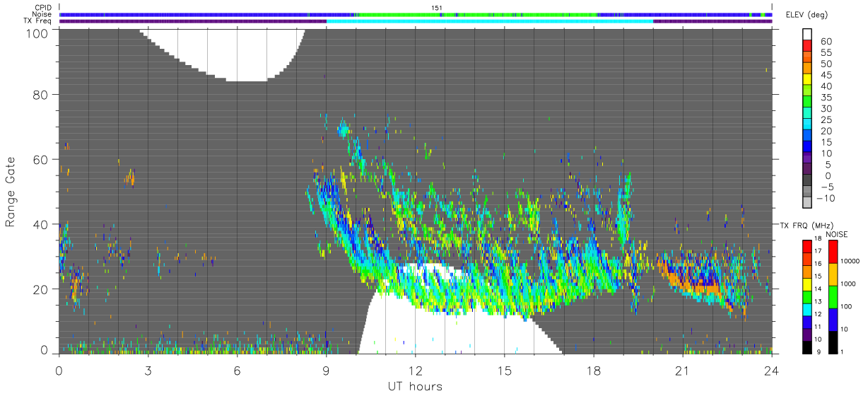
Task: Click the '45' label on ELEV colorbar
Action: click(x=826, y=76)
